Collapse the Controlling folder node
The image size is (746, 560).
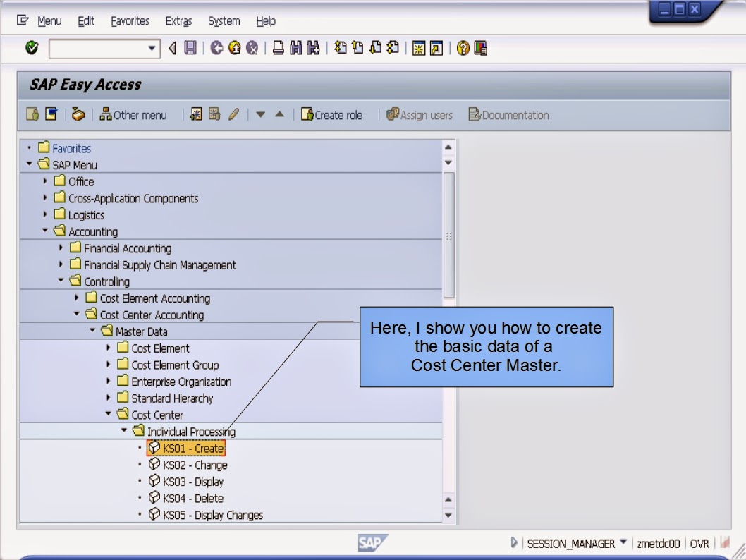point(61,281)
